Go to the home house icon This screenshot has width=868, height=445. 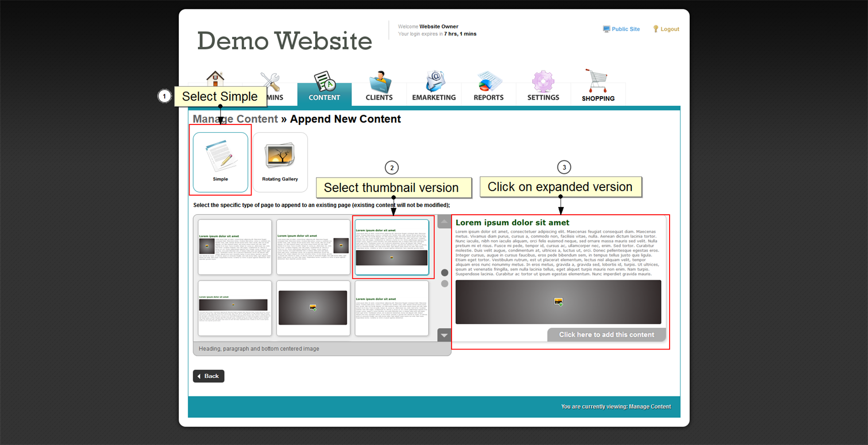[x=215, y=79]
